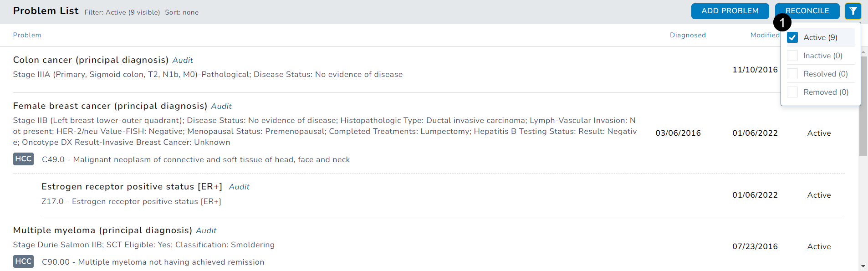
Task: Open Audit link for Multiple myeloma
Action: 206,230
